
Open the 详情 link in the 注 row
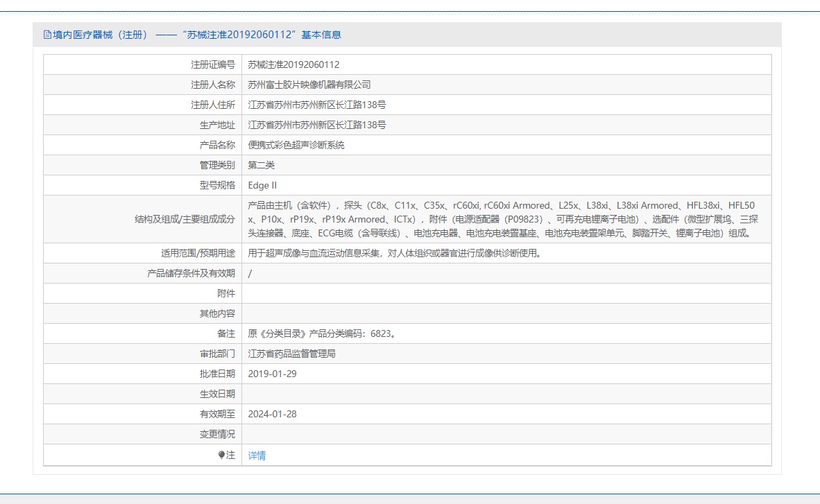tap(257, 455)
